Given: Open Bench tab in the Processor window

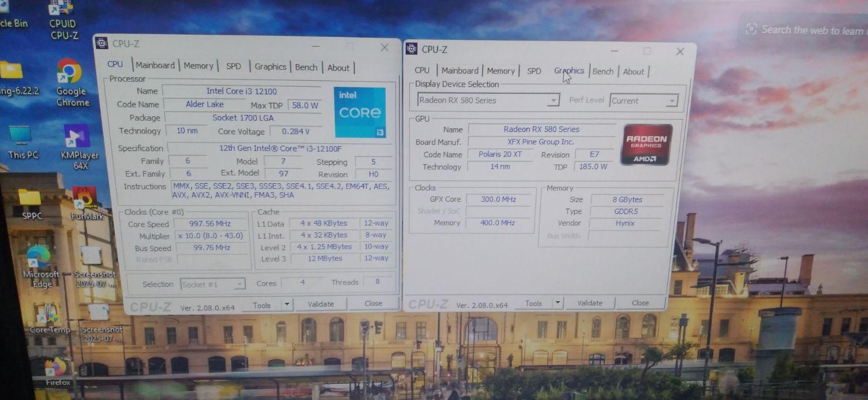Looking at the screenshot, I should 306,67.
